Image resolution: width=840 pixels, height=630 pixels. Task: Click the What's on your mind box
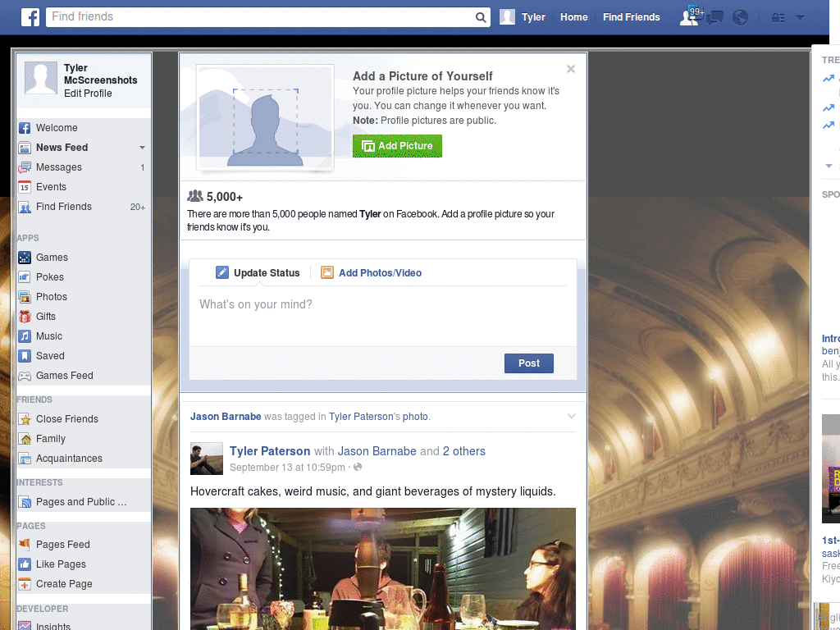click(382, 316)
